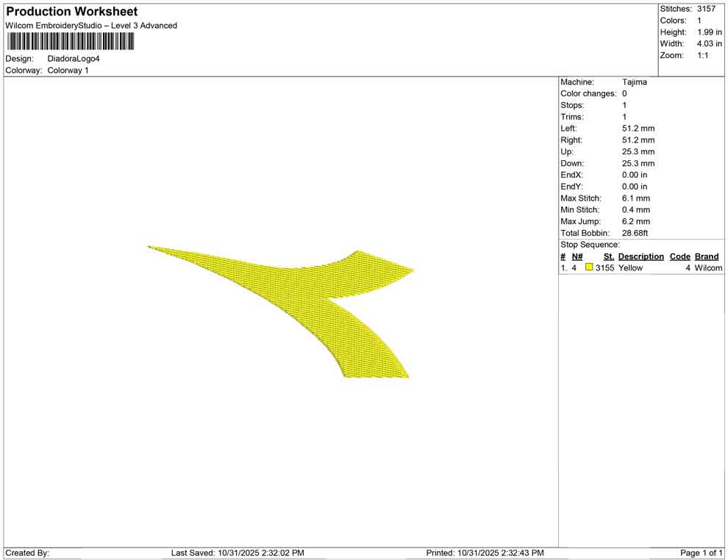Click the design name DiadoraLogo4
The width and height of the screenshot is (728, 560).
pyautogui.click(x=76, y=58)
